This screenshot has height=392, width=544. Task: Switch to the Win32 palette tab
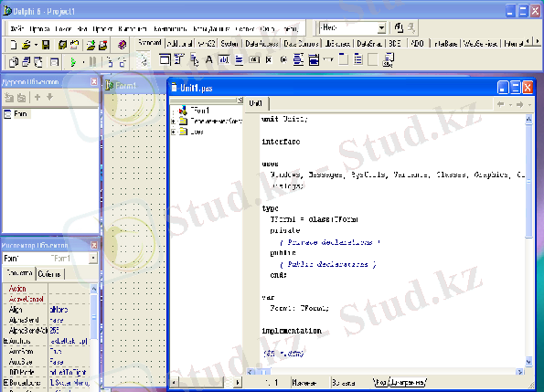(206, 44)
